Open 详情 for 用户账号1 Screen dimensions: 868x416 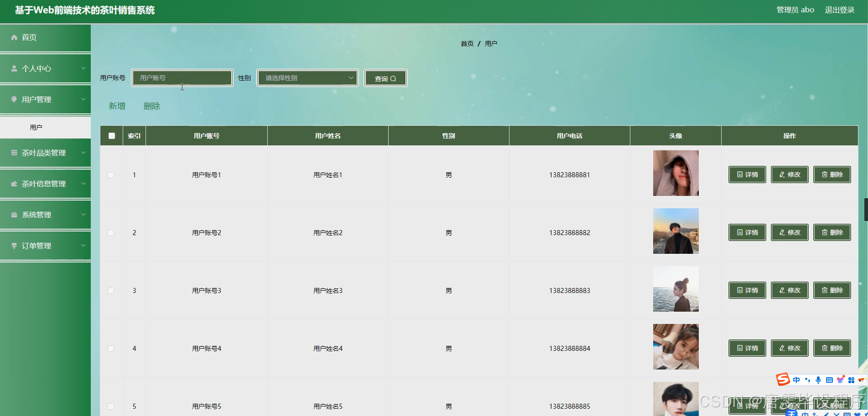[x=747, y=175]
